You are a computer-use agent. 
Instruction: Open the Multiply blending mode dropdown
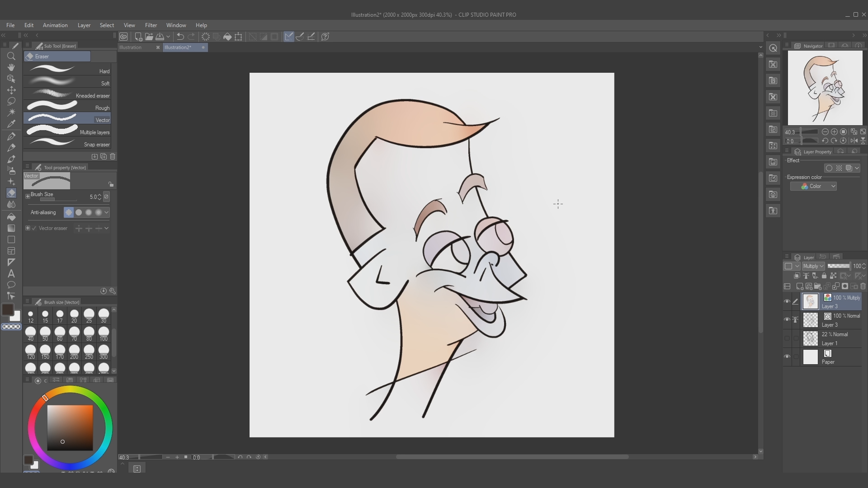812,266
